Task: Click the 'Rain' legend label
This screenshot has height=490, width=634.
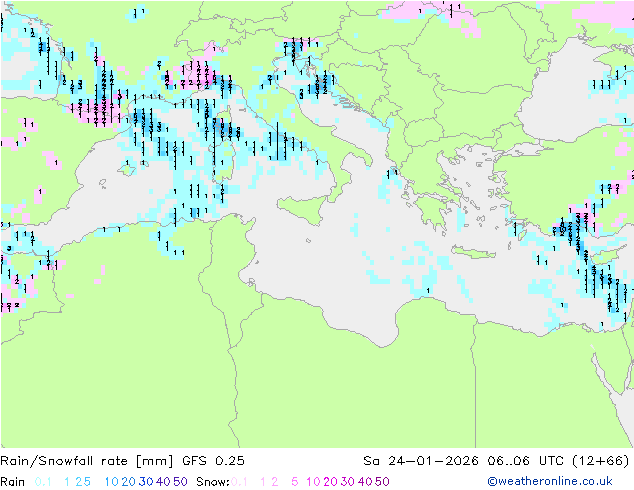Action: point(13,482)
